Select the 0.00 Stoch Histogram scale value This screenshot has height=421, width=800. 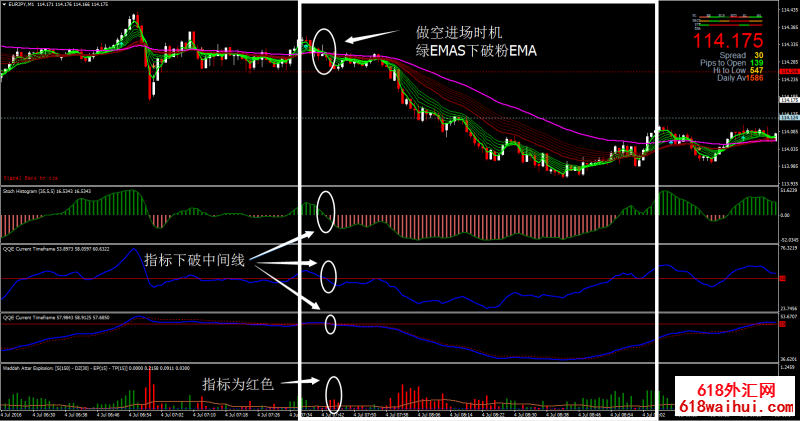tap(785, 215)
